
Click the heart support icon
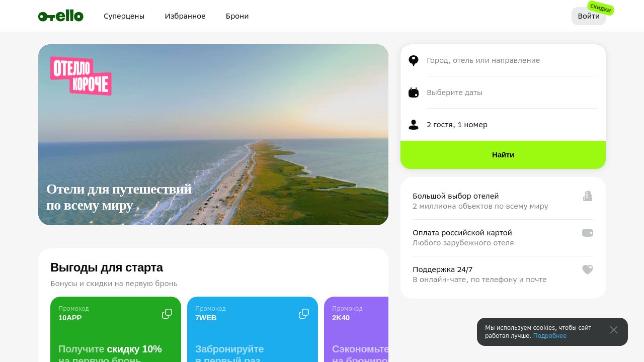[x=588, y=269]
